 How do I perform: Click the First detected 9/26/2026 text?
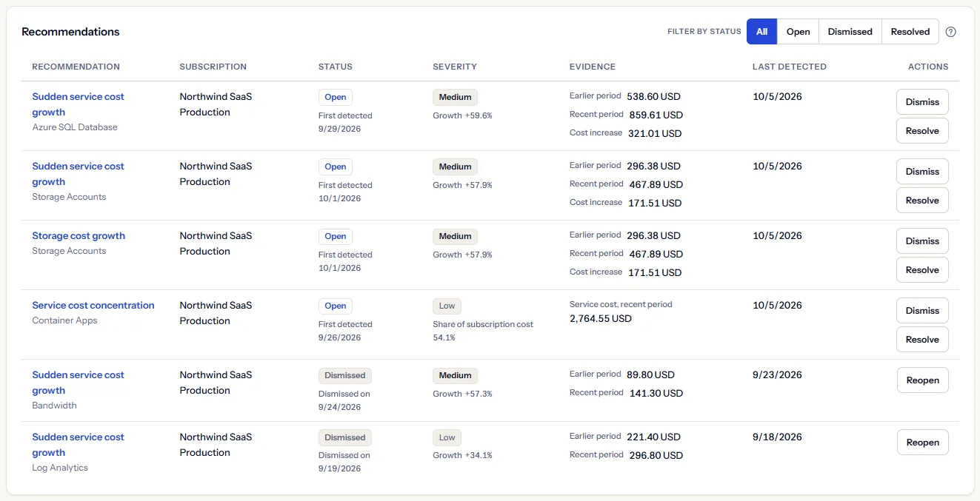point(345,331)
